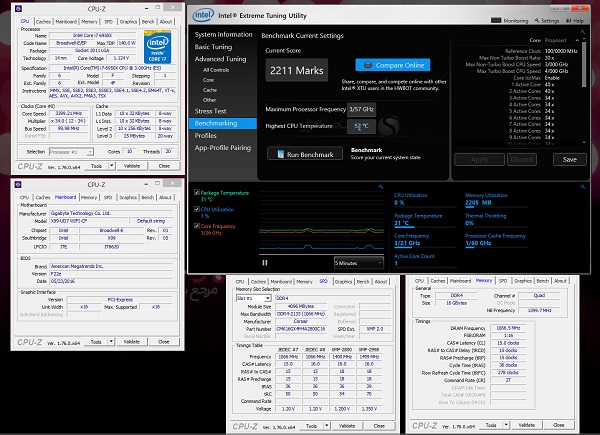Uncheck the CPU Utilization graph checkbox
Image resolution: width=600 pixels, height=435 pixels.
pos(196,207)
